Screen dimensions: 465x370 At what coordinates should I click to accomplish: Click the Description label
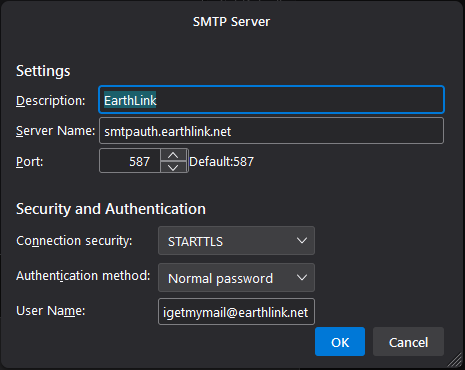[51, 101]
